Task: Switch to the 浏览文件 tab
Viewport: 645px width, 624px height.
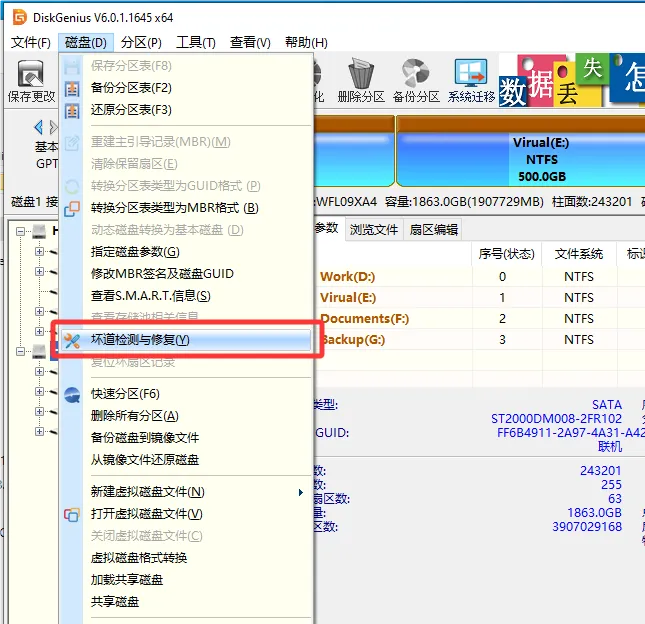Action: click(x=374, y=230)
